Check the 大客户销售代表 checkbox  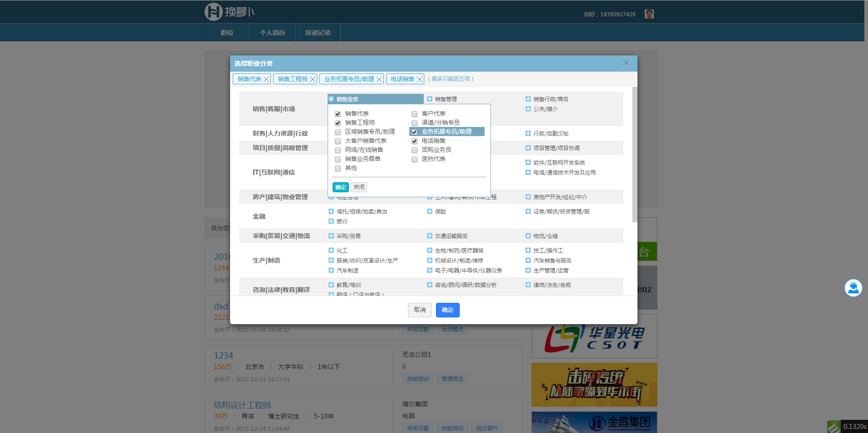coord(338,141)
